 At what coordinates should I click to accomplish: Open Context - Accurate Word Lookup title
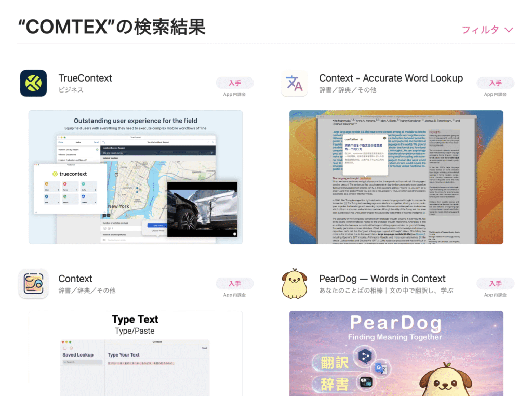[391, 78]
